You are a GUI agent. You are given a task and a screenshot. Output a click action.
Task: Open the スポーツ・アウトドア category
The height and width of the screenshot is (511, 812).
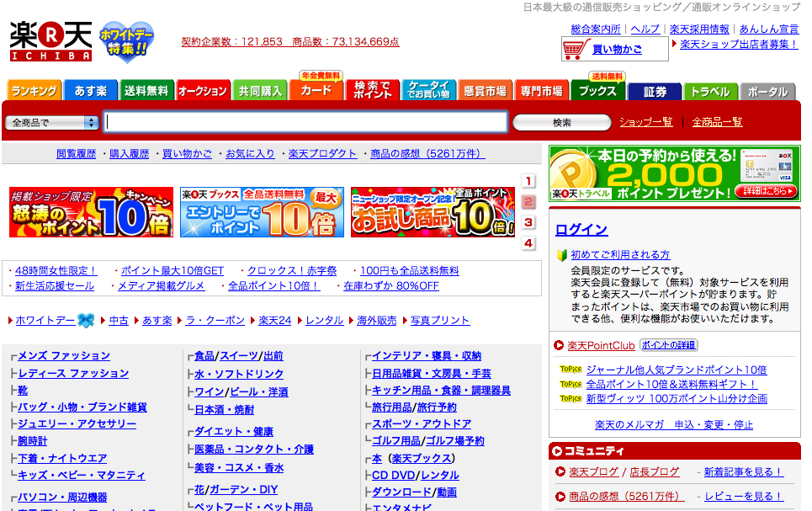(x=422, y=424)
